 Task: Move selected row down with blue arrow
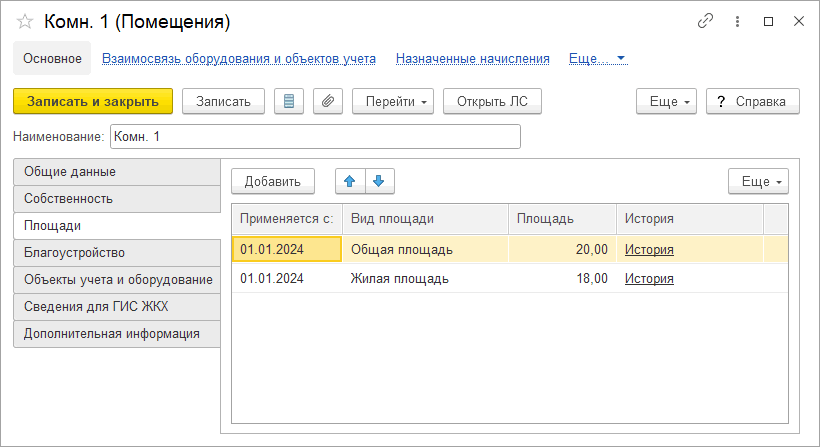tap(379, 181)
